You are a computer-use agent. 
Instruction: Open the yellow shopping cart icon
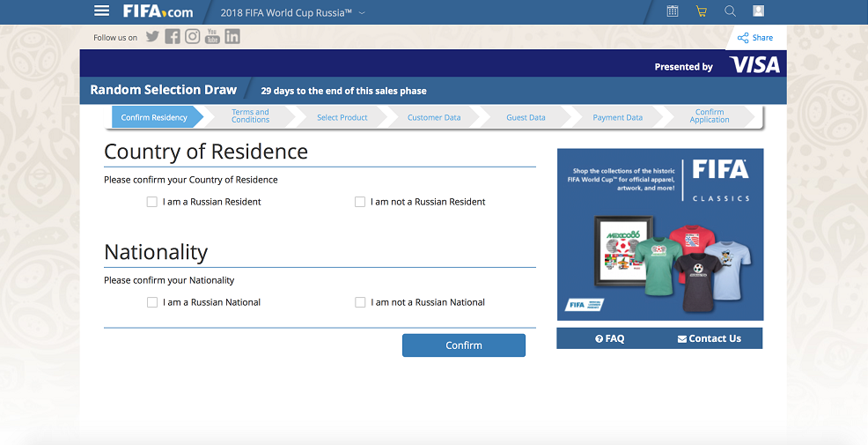(x=702, y=11)
